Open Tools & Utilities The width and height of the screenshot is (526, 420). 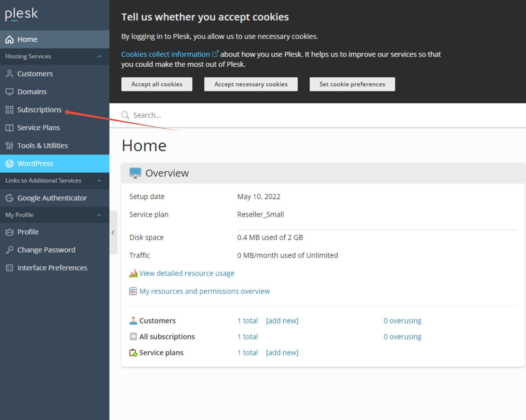(55, 145)
